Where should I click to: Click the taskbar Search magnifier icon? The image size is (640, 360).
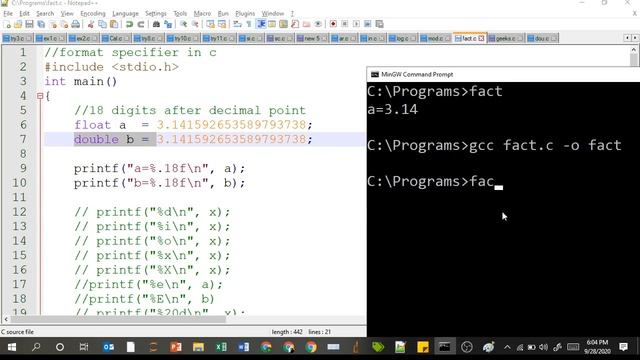pyautogui.click(x=36, y=347)
